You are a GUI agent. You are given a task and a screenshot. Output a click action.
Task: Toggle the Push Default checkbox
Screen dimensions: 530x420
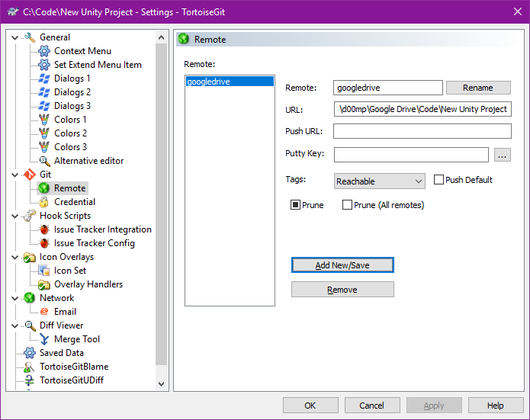pos(438,180)
